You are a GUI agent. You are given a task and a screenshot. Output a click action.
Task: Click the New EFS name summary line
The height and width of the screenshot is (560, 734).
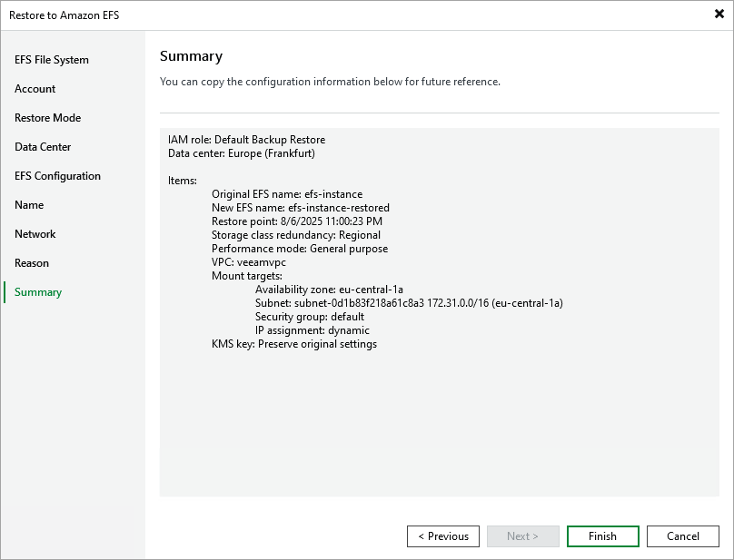(x=301, y=208)
